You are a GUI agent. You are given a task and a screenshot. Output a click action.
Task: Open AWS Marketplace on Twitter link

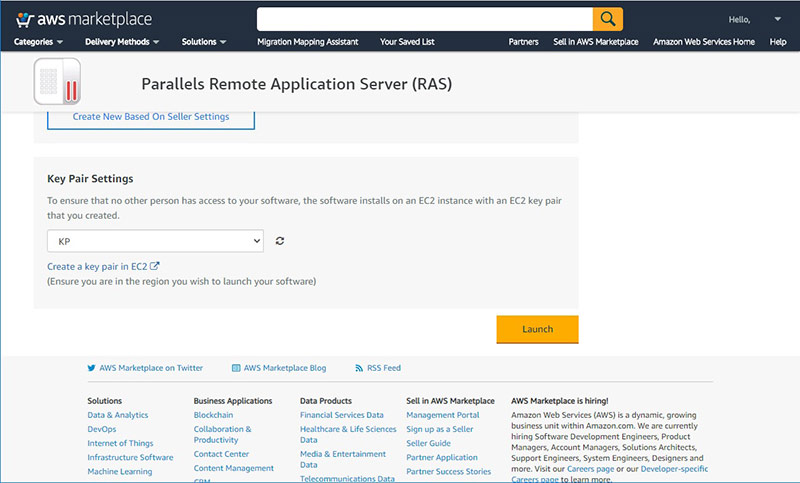click(x=151, y=368)
